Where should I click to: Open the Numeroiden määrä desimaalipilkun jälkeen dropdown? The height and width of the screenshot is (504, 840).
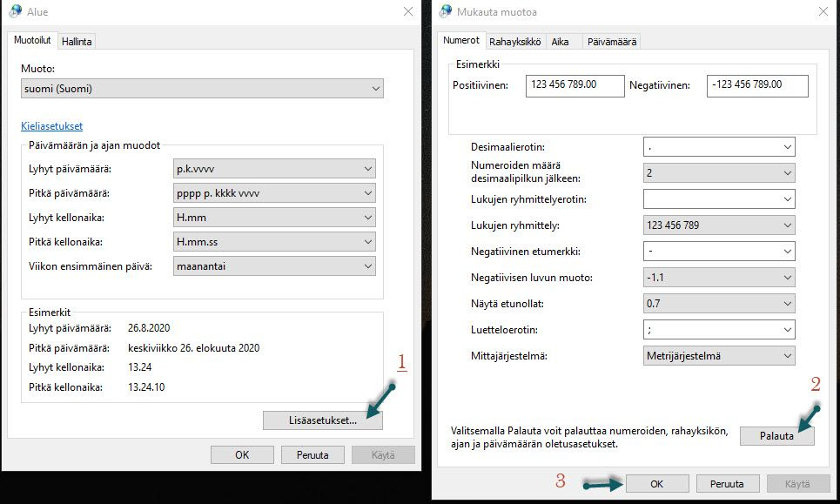click(x=719, y=173)
